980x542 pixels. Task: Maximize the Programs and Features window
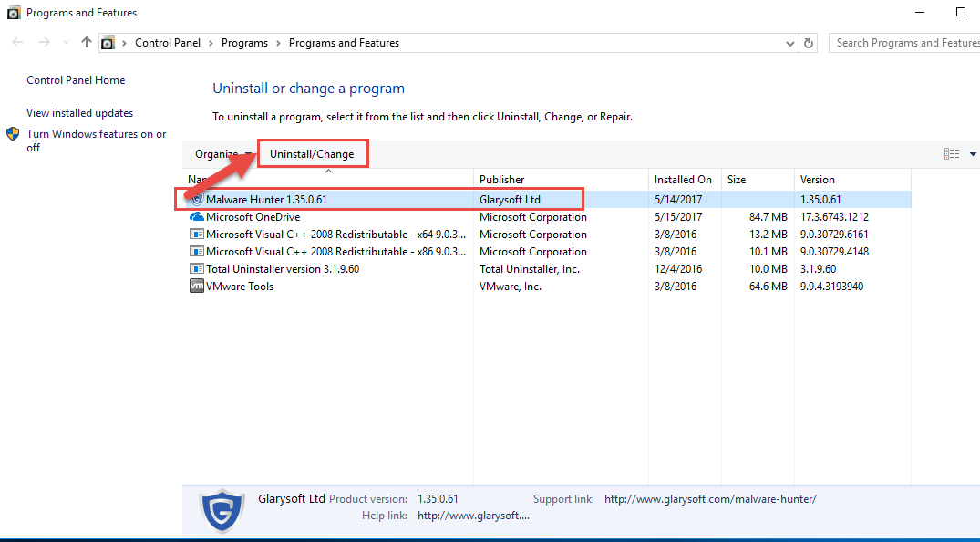[x=961, y=13]
